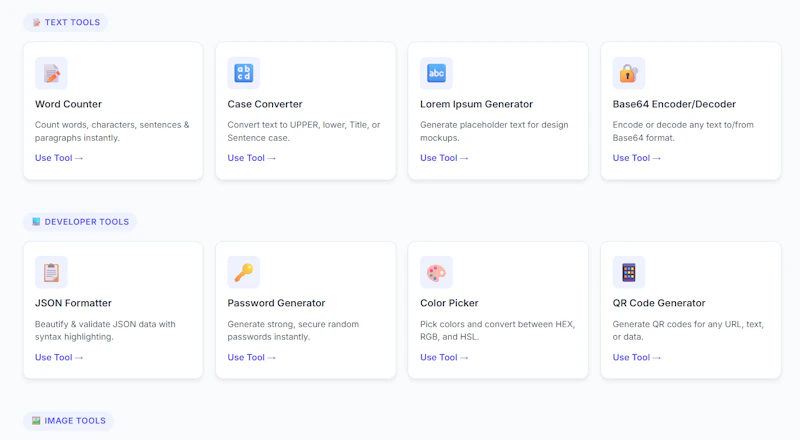Image resolution: width=800 pixels, height=440 pixels.
Task: Click the Color Picker title
Action: pos(449,303)
